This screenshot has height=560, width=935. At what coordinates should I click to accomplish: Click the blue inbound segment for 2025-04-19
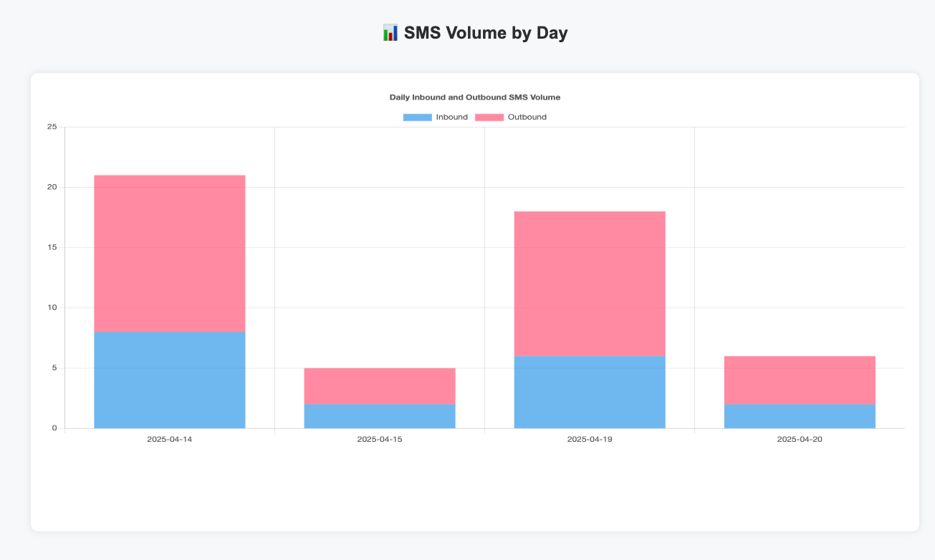tap(589, 390)
